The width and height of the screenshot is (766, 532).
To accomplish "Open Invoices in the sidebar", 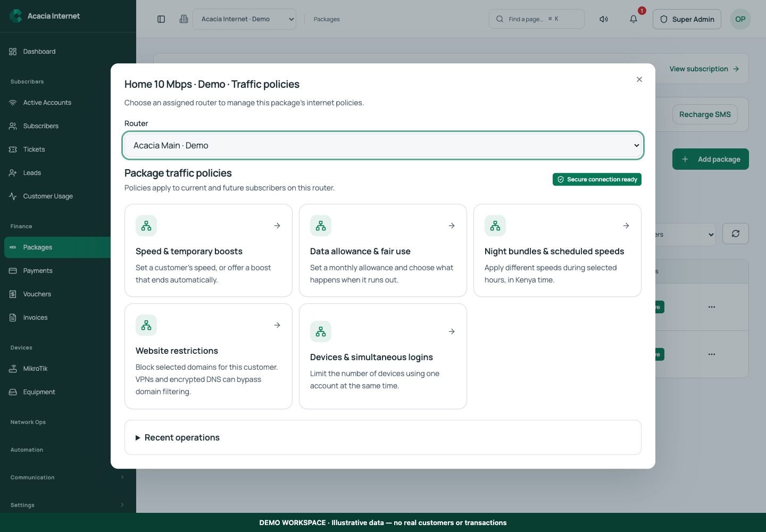I will click(x=68, y=318).
